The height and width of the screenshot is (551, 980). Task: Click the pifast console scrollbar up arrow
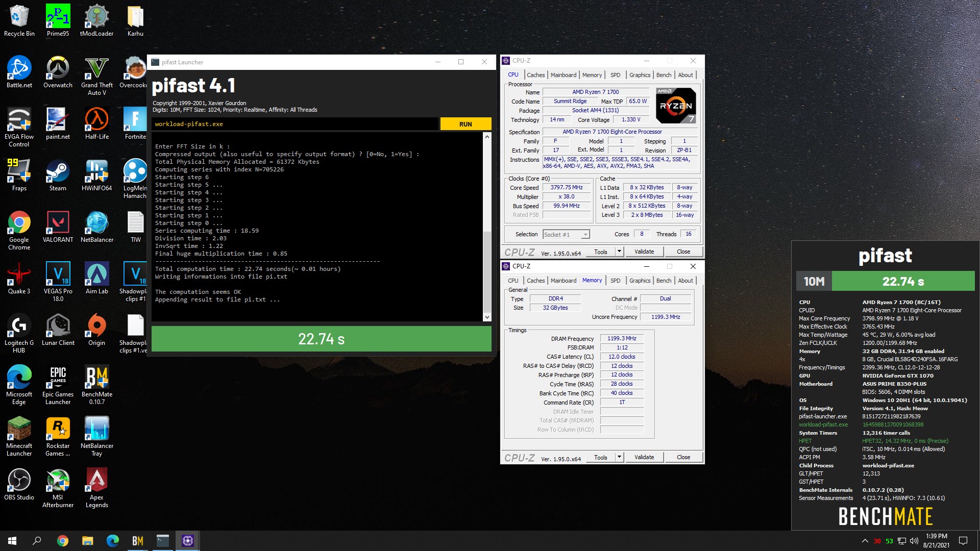tap(487, 137)
